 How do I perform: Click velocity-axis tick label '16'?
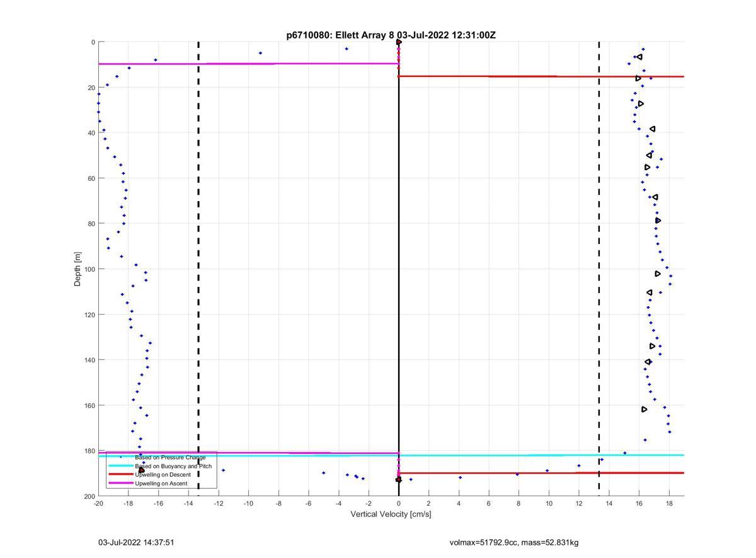coord(639,504)
